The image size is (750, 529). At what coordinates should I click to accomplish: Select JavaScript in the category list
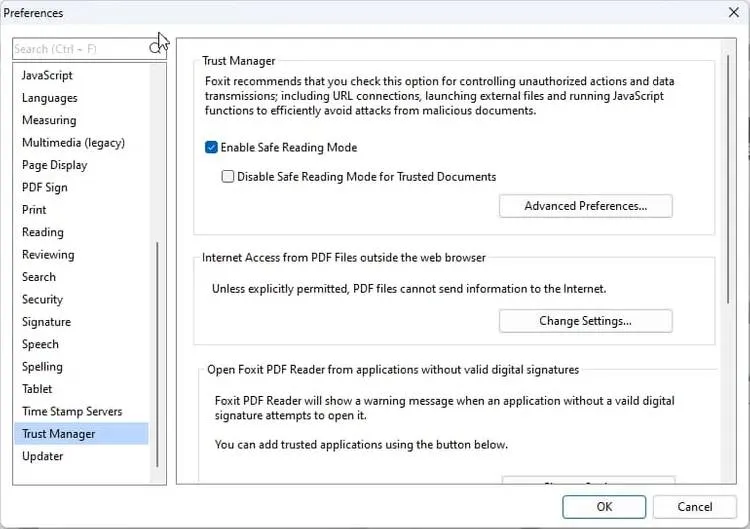[x=81, y=76]
